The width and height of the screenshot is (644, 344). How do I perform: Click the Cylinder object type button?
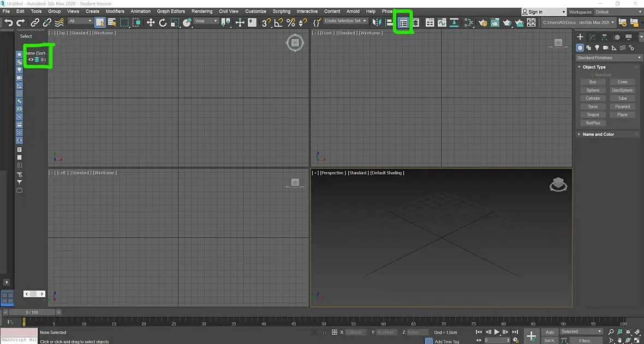(x=593, y=98)
